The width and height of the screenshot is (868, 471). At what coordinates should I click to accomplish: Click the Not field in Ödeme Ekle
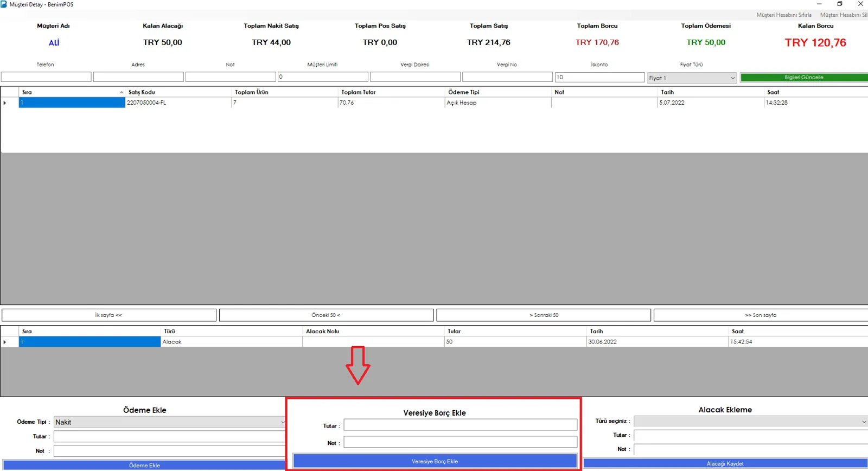pos(170,451)
